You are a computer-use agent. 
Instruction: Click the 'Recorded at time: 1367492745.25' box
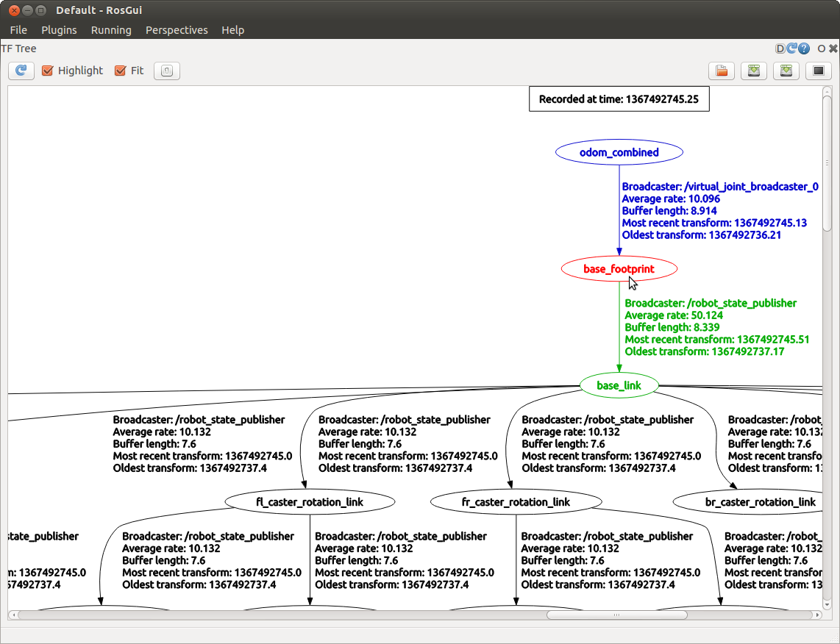pyautogui.click(x=619, y=99)
